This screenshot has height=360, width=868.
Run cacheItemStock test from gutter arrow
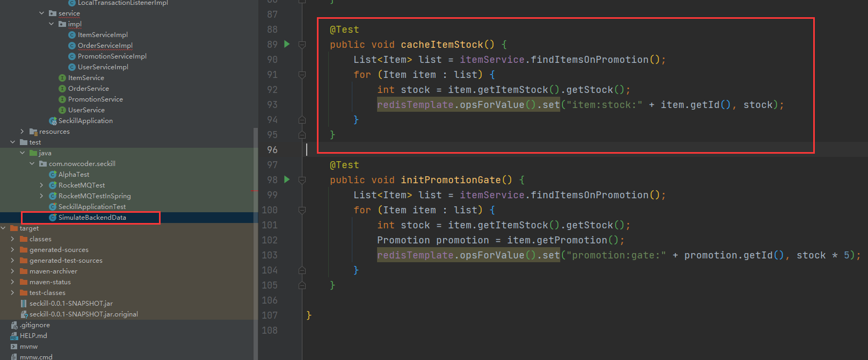tap(287, 44)
